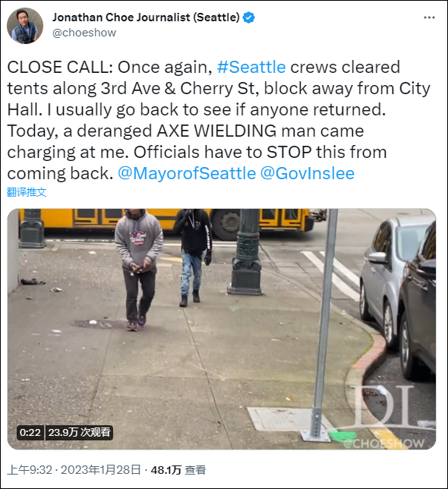448x489 pixels.
Task: Click the @CHOESHOW watermark in video
Action: coord(383,443)
